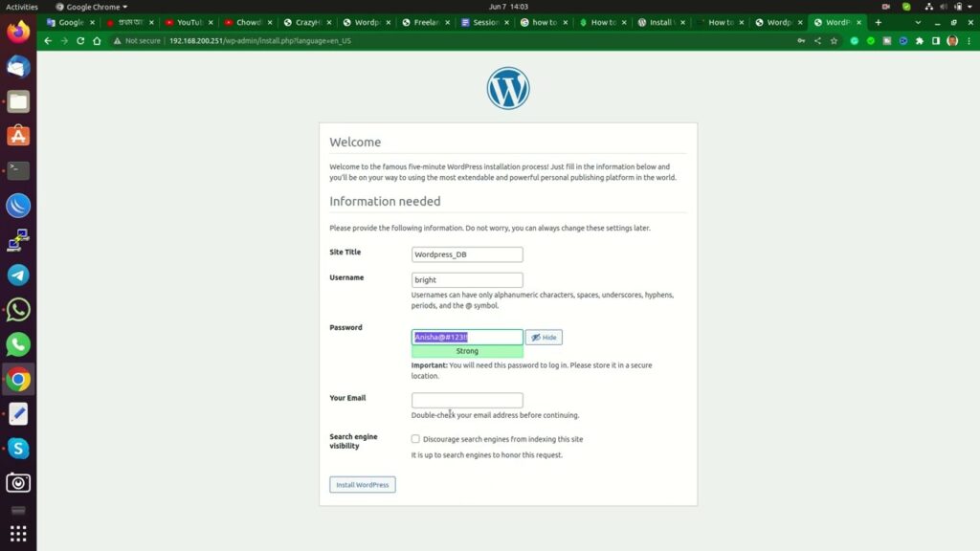This screenshot has height=551, width=980.
Task: Open the Activities overview
Action: pos(22,7)
